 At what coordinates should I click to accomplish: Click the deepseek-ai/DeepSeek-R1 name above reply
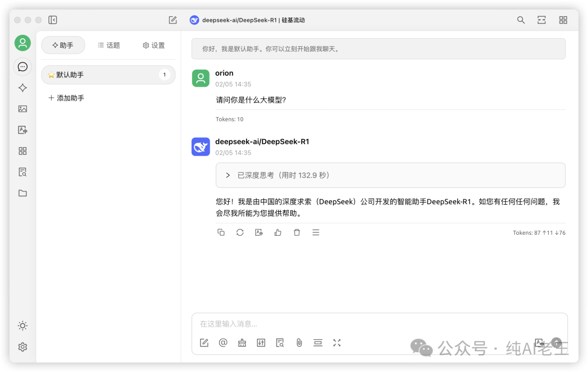tap(262, 142)
